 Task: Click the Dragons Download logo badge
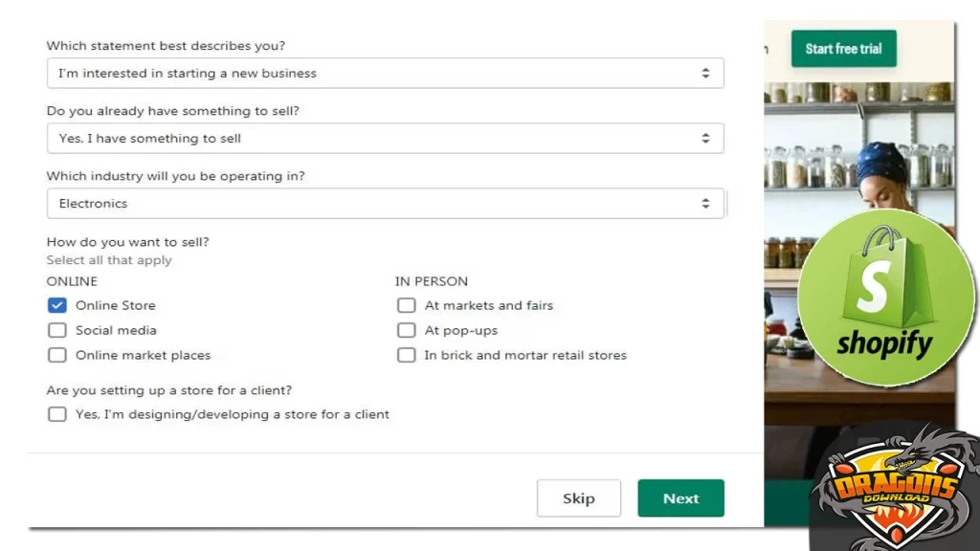point(895,488)
